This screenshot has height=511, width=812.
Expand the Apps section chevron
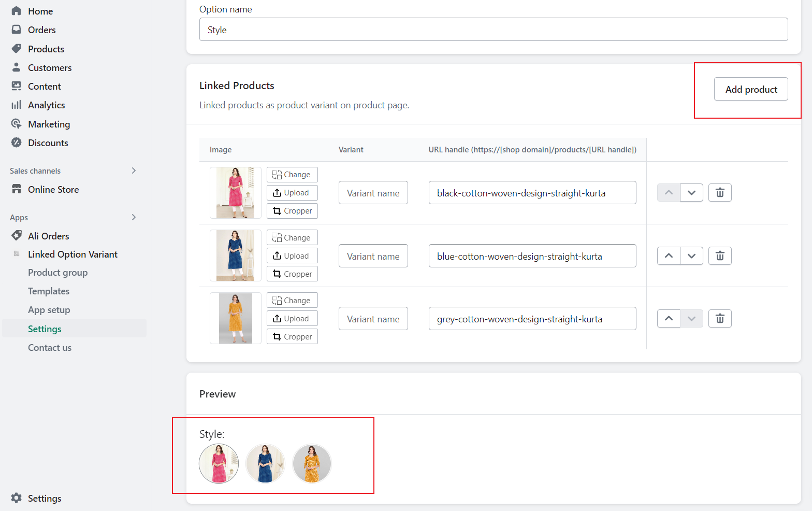click(134, 218)
